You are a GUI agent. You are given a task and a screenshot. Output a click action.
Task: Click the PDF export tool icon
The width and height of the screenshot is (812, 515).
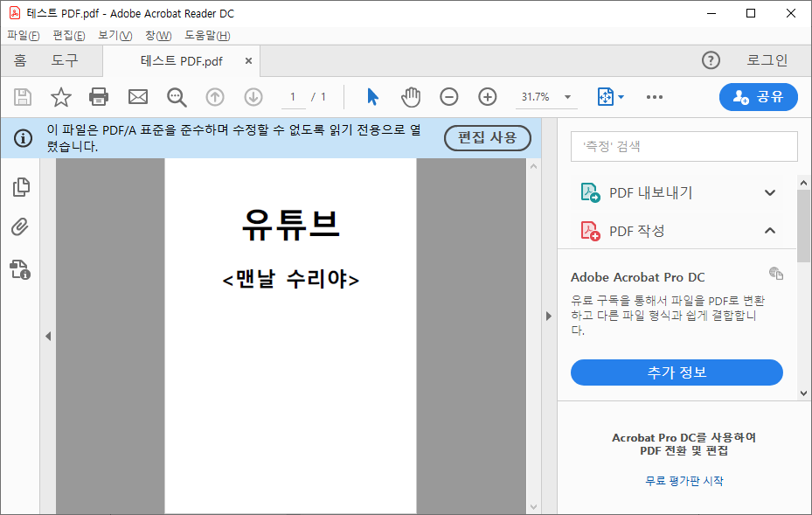coord(590,192)
